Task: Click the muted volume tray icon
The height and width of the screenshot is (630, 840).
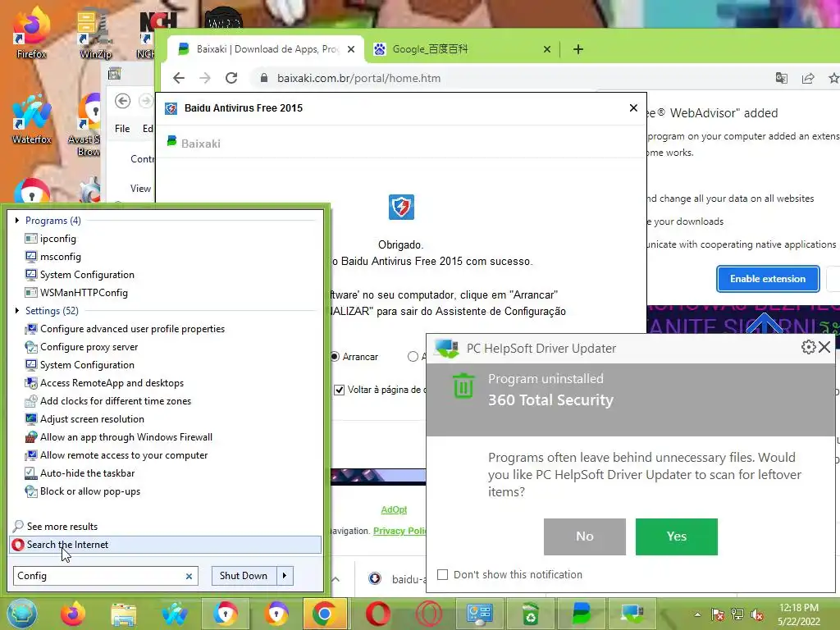Action: pyautogui.click(x=757, y=614)
